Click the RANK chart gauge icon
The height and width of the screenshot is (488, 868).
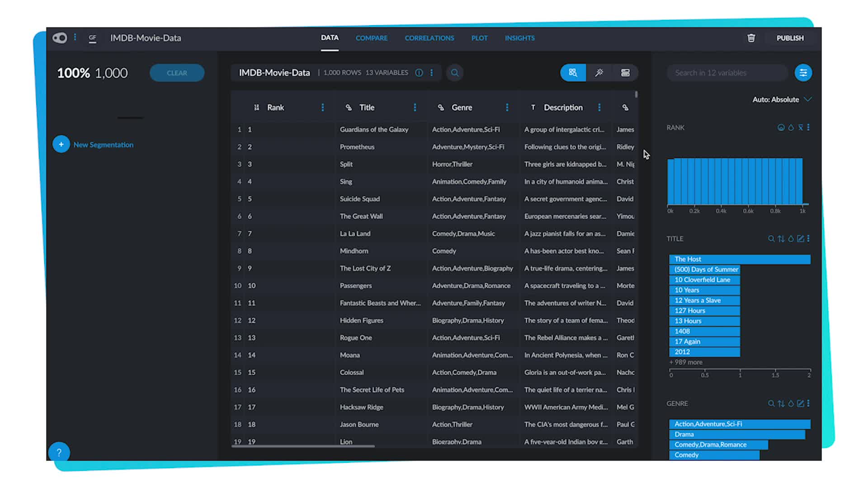tap(781, 127)
